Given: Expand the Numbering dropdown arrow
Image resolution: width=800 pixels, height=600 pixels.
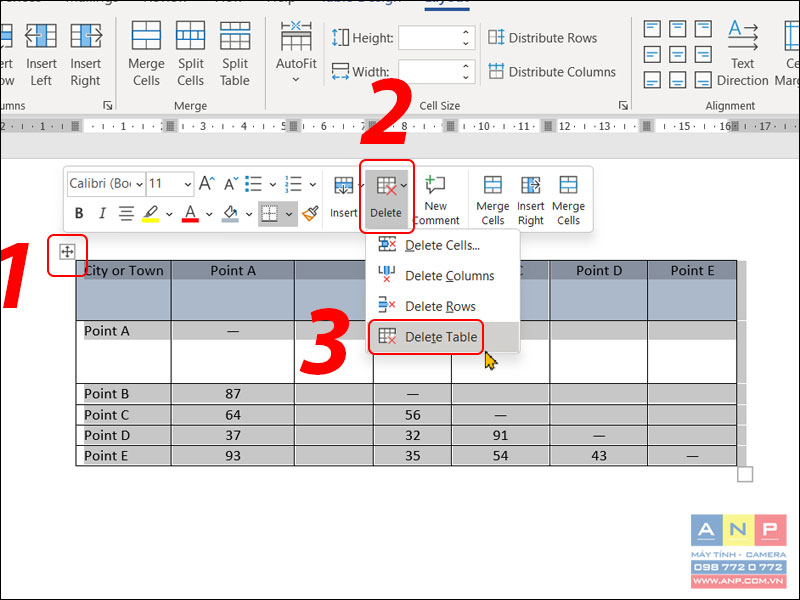Looking at the screenshot, I should 312,184.
